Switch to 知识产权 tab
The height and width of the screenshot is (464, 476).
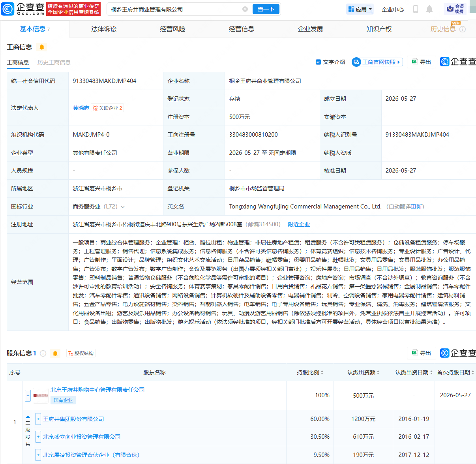point(379,29)
